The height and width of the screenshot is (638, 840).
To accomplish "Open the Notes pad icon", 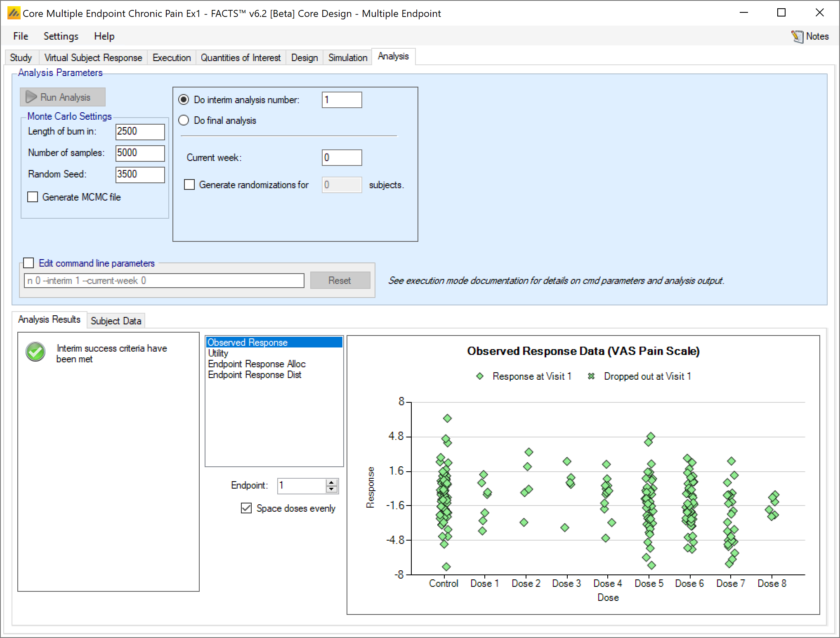I will [797, 36].
